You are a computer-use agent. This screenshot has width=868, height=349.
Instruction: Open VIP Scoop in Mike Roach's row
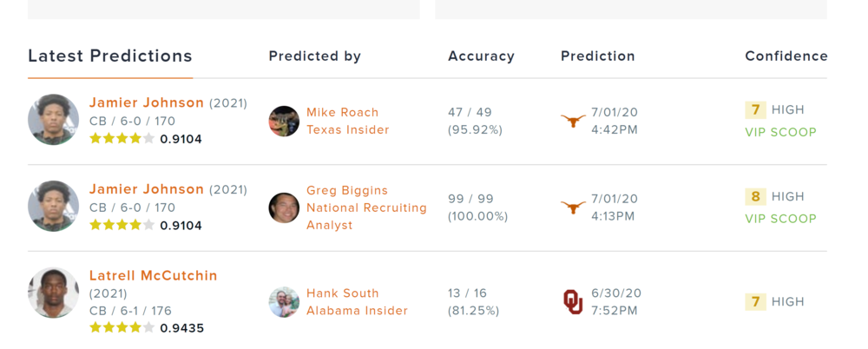pyautogui.click(x=780, y=133)
